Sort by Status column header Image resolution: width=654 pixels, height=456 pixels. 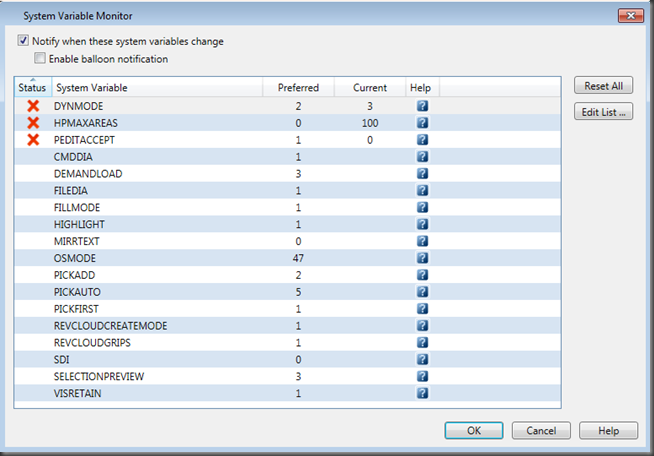pyautogui.click(x=33, y=87)
